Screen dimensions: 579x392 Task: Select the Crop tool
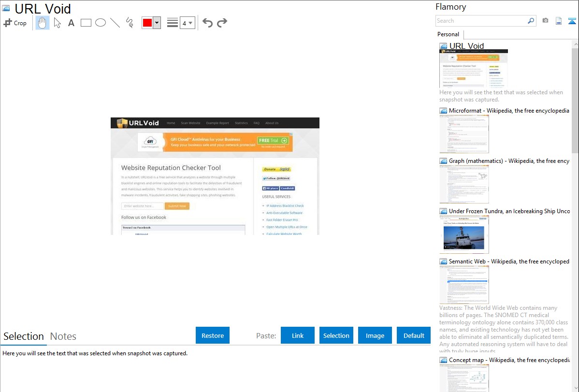click(15, 23)
